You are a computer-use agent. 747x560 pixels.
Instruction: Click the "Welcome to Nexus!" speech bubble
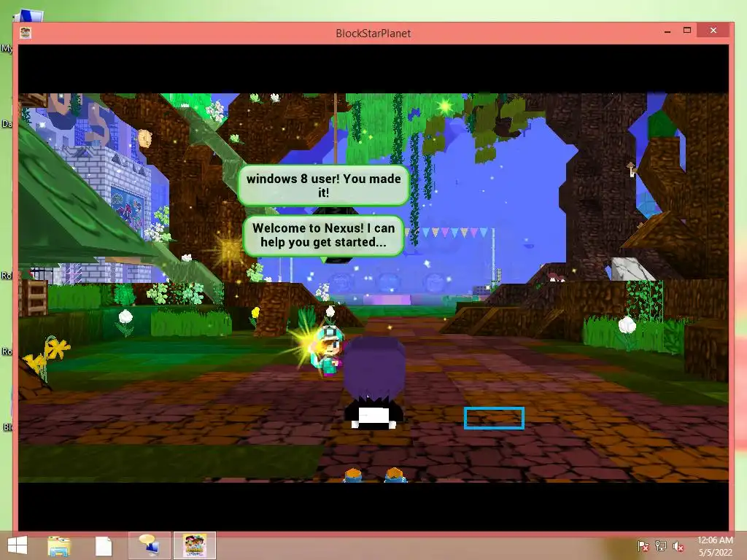tap(323, 236)
